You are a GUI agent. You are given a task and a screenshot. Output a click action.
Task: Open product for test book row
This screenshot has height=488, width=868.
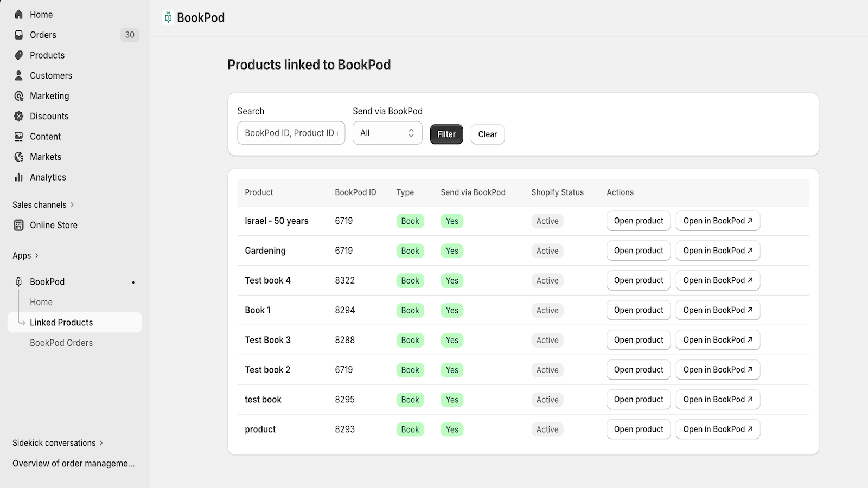(639, 400)
